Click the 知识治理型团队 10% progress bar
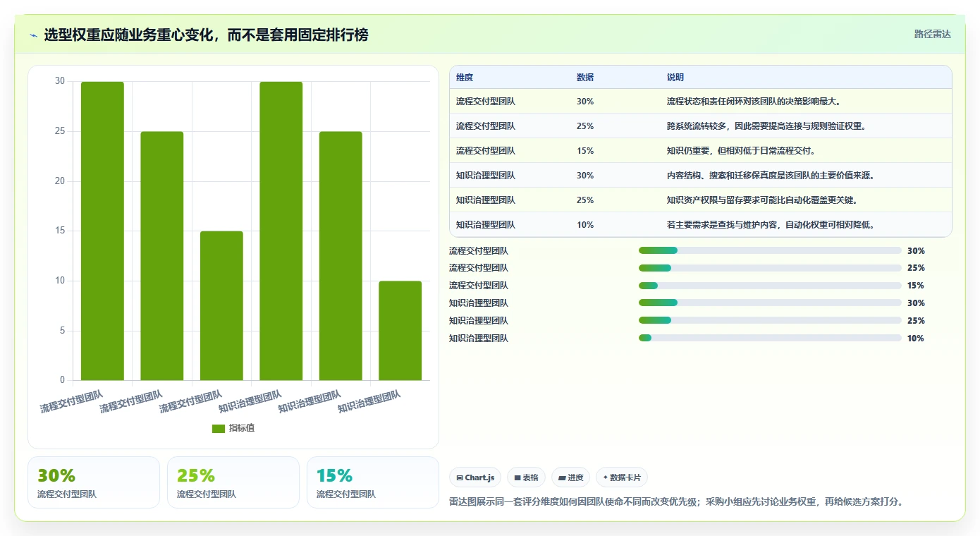This screenshot has height=536, width=980. coord(770,339)
